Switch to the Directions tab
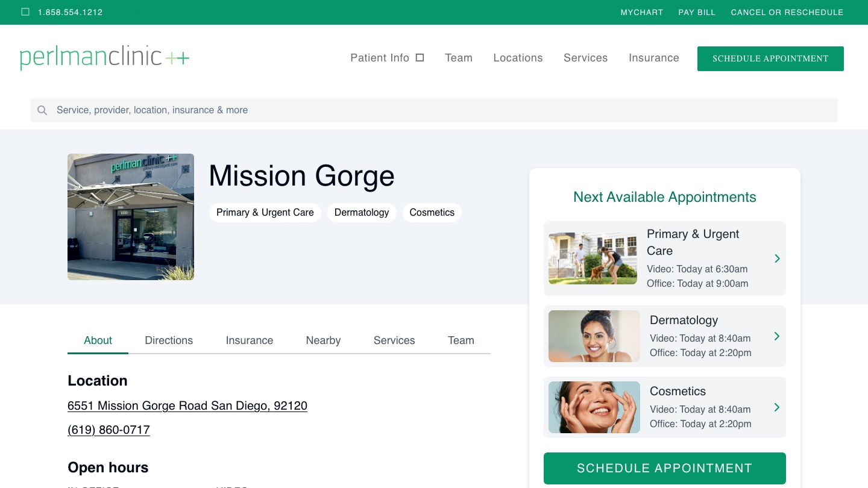The width and height of the screenshot is (868, 488). coord(169,340)
